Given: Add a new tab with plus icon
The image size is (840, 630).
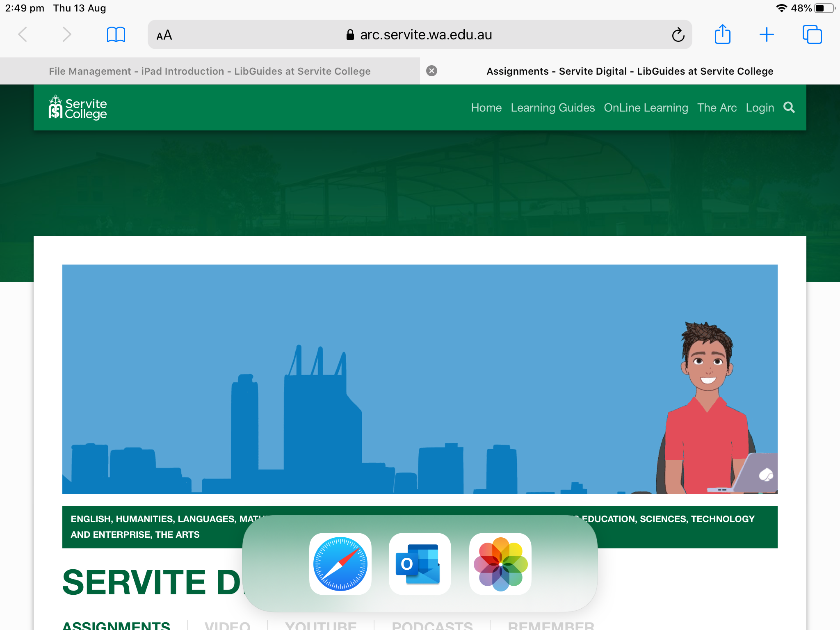Looking at the screenshot, I should coord(766,34).
